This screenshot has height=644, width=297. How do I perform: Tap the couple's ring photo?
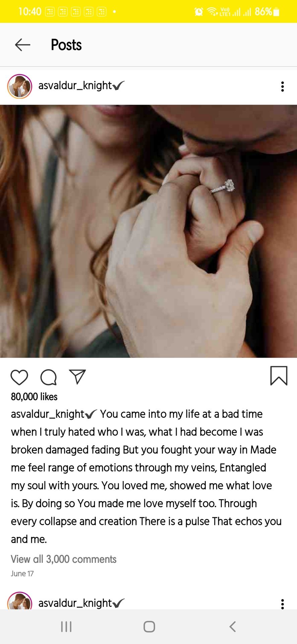[x=148, y=231]
